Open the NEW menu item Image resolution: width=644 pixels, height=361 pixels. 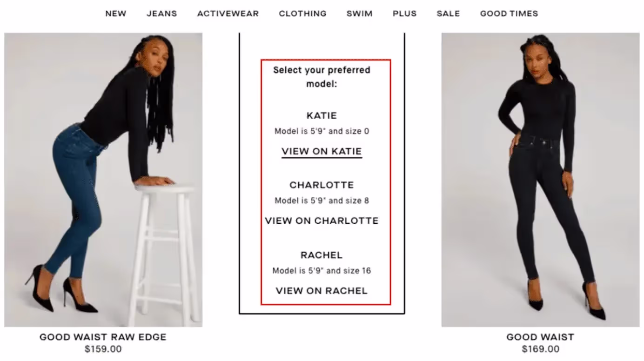pyautogui.click(x=115, y=13)
